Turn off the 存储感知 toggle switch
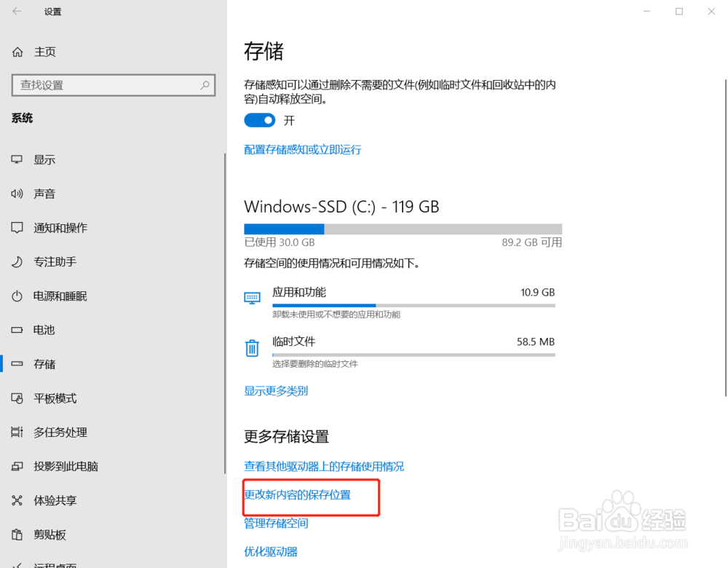Viewport: 728px width, 568px height. point(260,120)
